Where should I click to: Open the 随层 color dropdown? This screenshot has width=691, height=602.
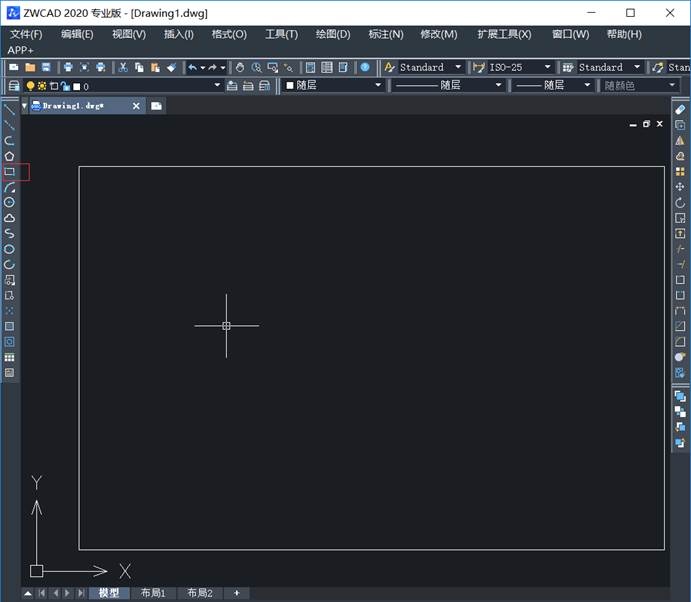378,86
